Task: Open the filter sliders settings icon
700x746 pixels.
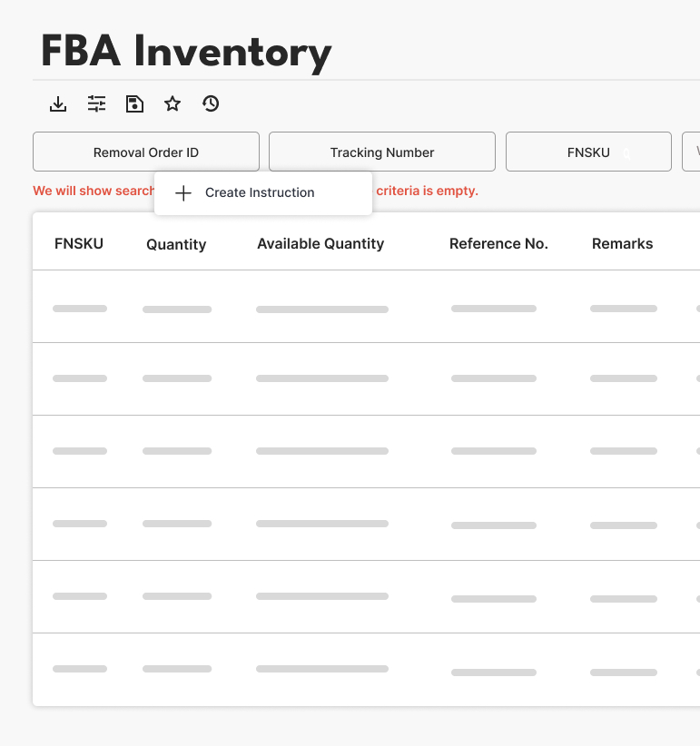Action: pyautogui.click(x=96, y=103)
